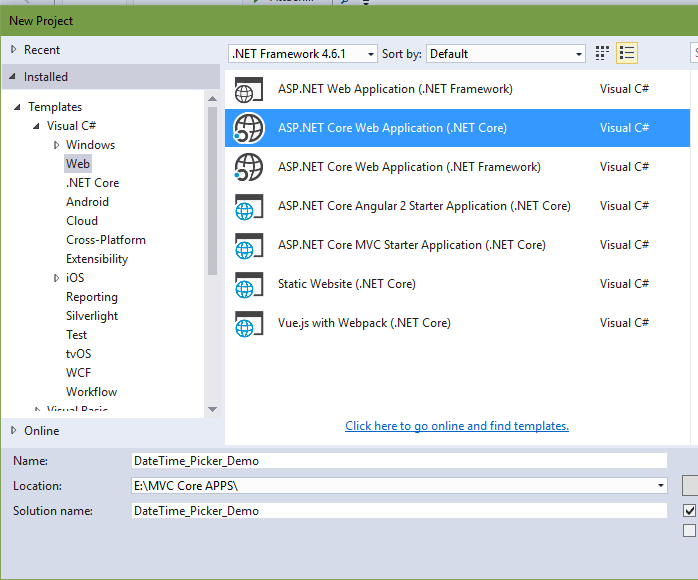Open the online templates link
The height and width of the screenshot is (580, 698).
457,426
